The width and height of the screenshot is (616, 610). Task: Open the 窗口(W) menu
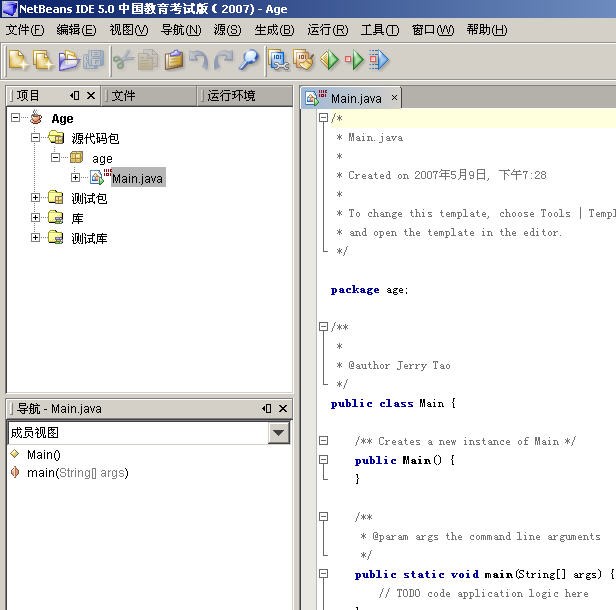tap(433, 30)
